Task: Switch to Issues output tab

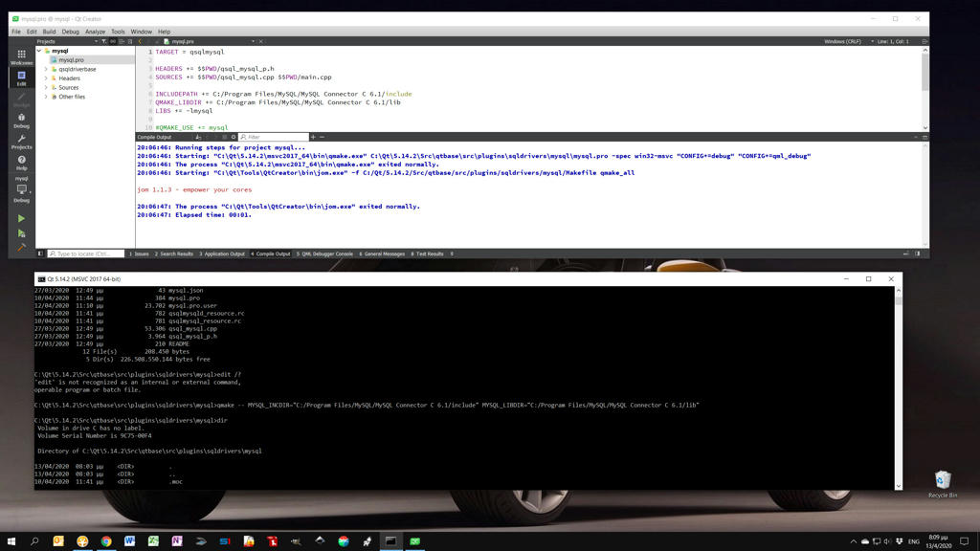Action: coord(139,253)
